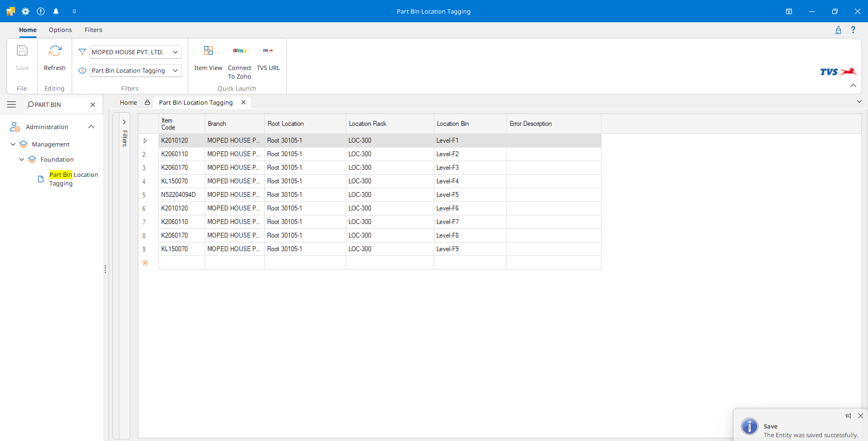Open the Part Bin Location Tagging view dropdown

click(175, 71)
